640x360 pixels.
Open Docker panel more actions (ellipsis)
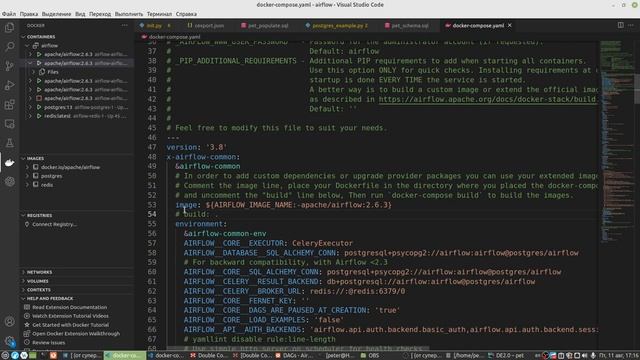tap(124, 25)
